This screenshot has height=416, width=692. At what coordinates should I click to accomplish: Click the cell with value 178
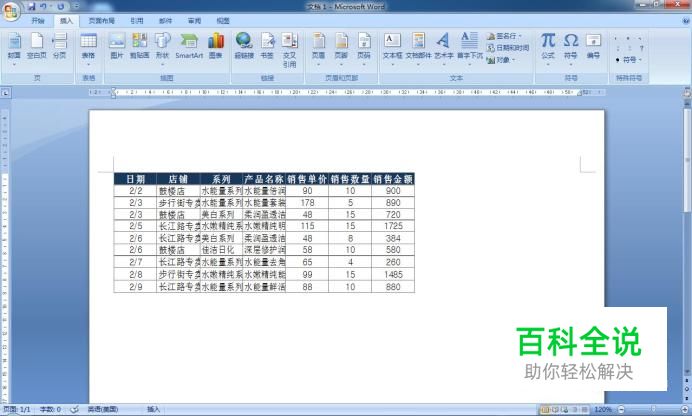(307, 202)
